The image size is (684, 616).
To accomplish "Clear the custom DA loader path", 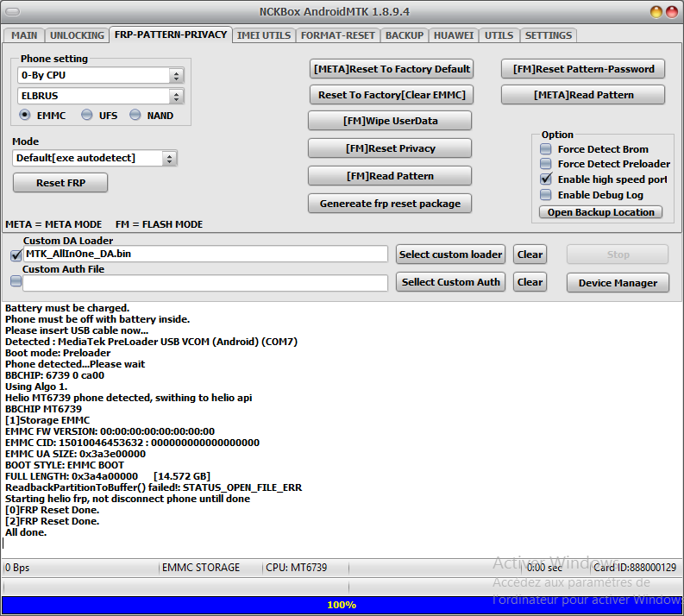I will pos(530,255).
